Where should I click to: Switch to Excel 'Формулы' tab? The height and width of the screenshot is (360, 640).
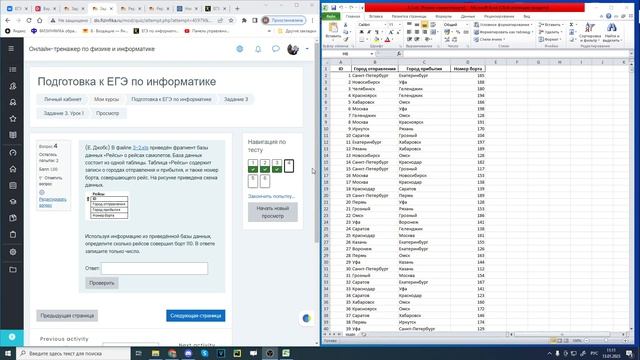tap(443, 16)
